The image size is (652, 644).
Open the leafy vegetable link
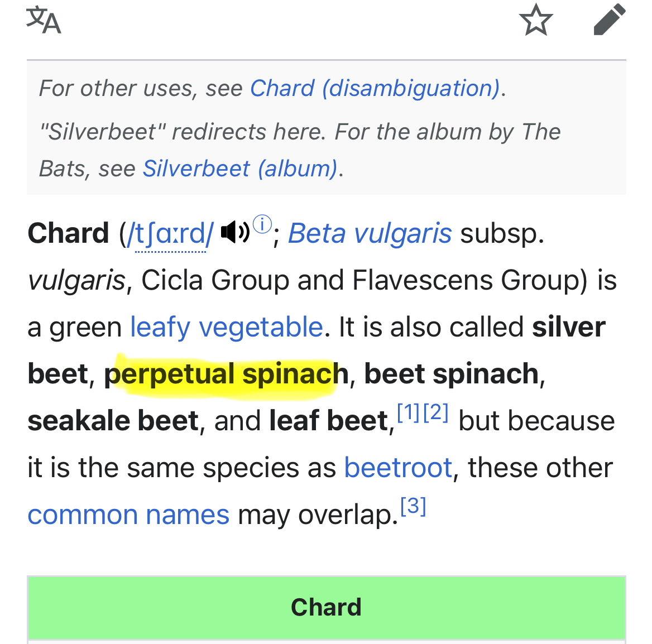point(226,327)
